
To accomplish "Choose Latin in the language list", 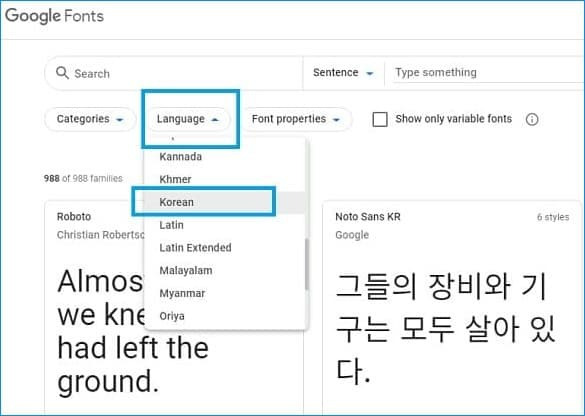I will click(x=224, y=225).
